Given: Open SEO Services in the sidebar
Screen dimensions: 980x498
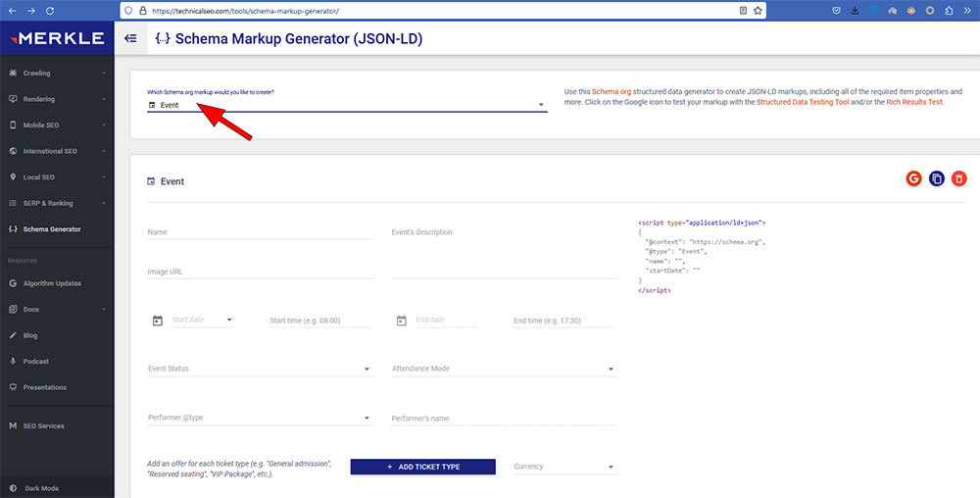Looking at the screenshot, I should 57,426.
